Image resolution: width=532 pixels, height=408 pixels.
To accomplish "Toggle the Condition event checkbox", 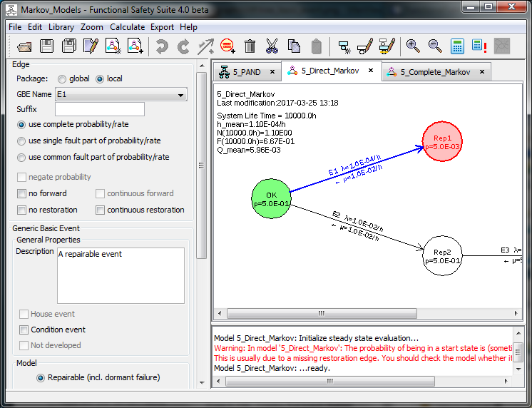I will (x=24, y=330).
